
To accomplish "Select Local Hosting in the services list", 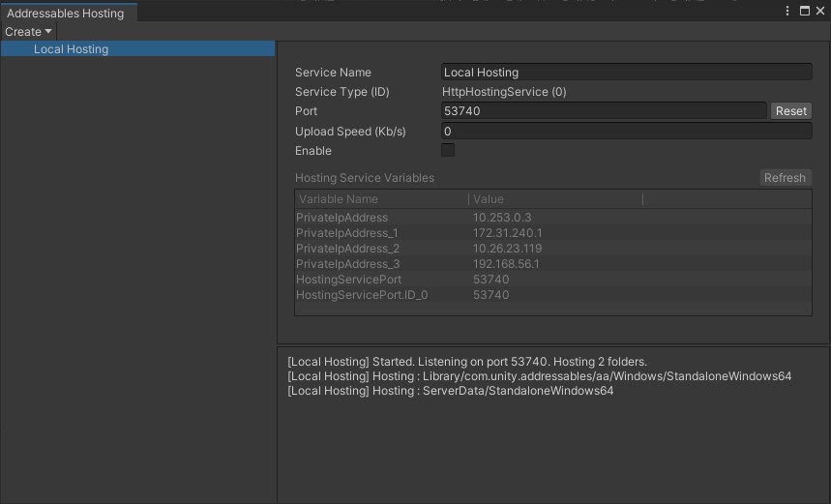I will coord(71,49).
